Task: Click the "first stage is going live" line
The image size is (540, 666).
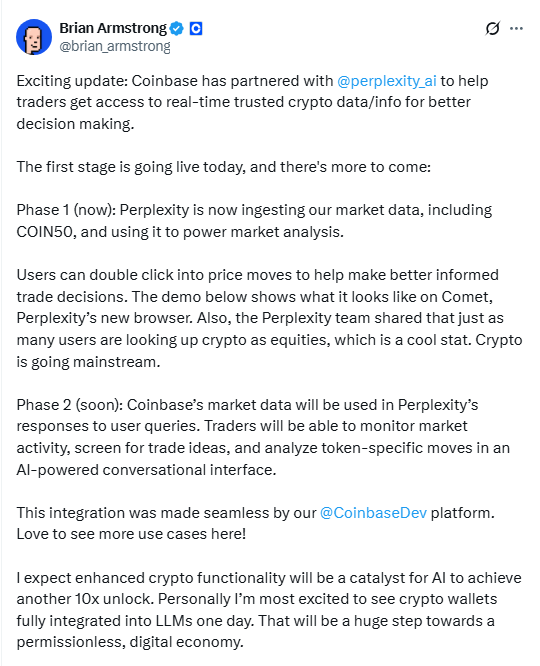Action: click(223, 167)
